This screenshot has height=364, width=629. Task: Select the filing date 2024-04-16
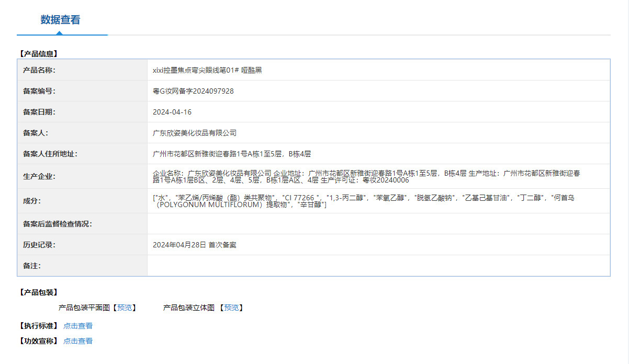point(172,112)
